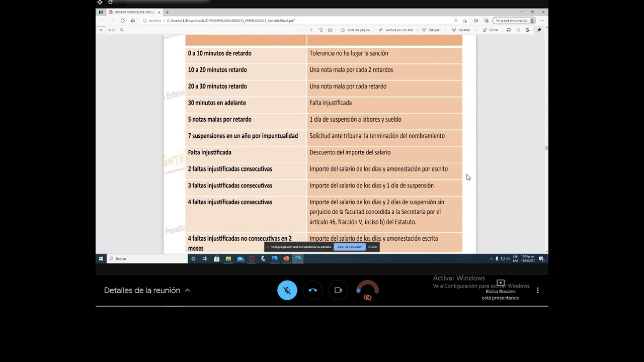Add page to favorites star icon
The image size is (644, 362).
(x=465, y=21)
